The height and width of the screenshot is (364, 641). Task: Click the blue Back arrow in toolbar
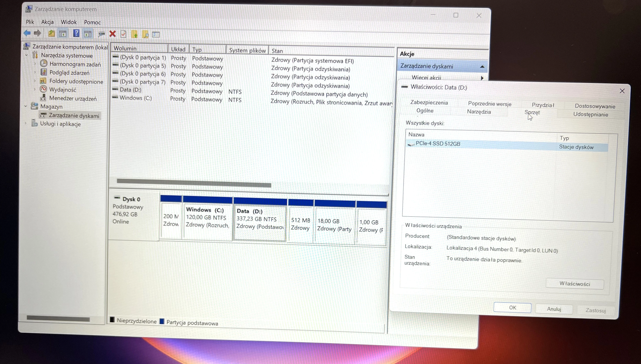click(x=27, y=33)
